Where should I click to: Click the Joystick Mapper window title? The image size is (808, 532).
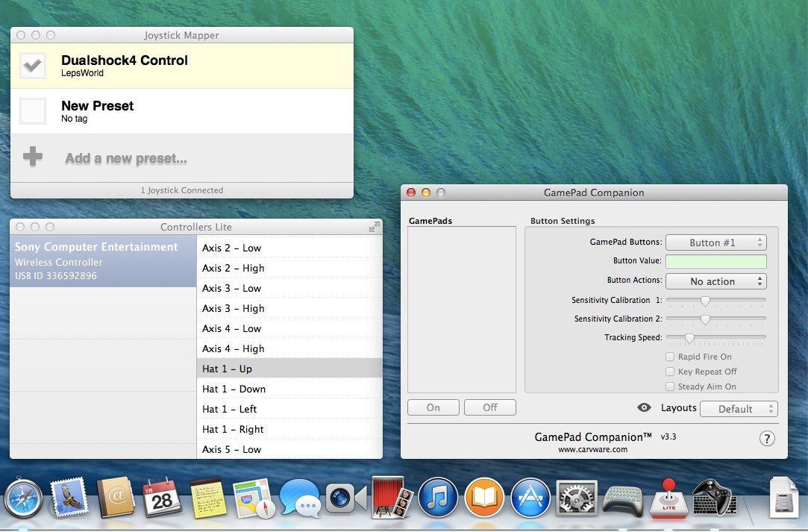click(181, 35)
